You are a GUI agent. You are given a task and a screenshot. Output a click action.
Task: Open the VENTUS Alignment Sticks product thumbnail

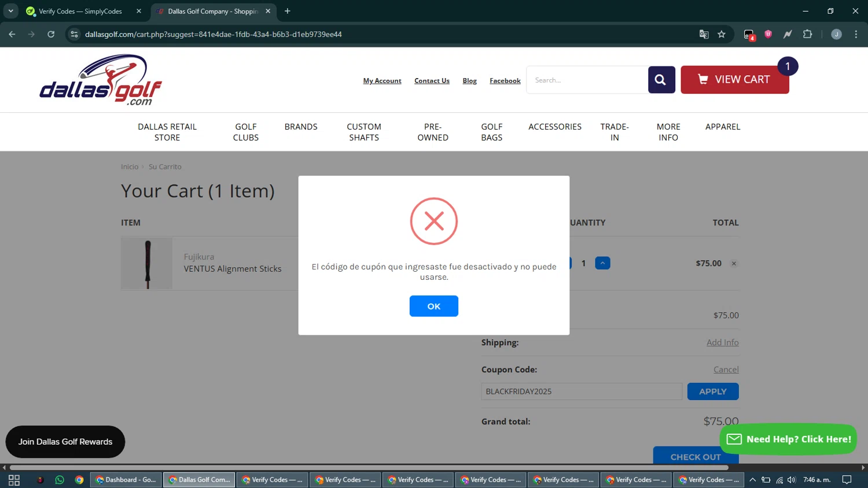[147, 263]
